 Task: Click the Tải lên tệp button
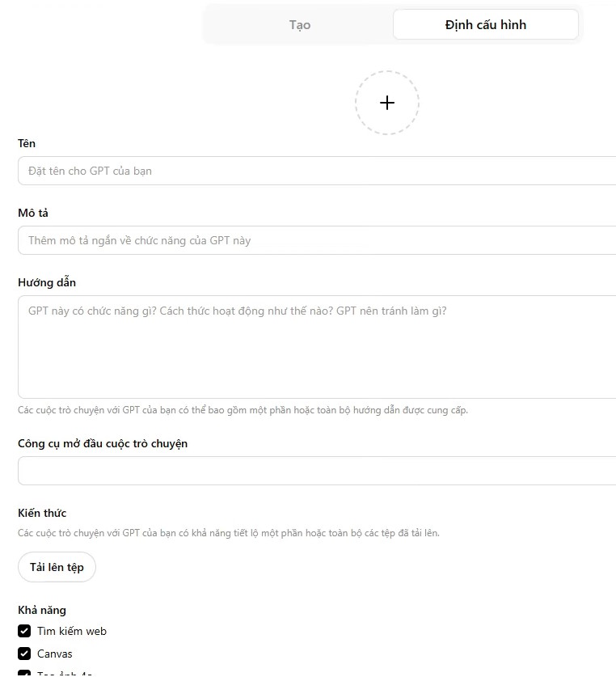[x=57, y=567]
